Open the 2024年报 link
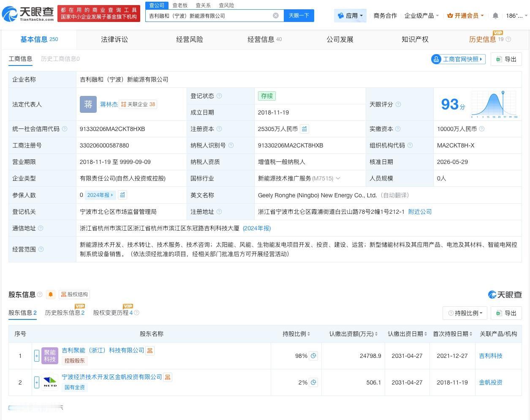Viewport: 530px width, 420px height. (100, 195)
